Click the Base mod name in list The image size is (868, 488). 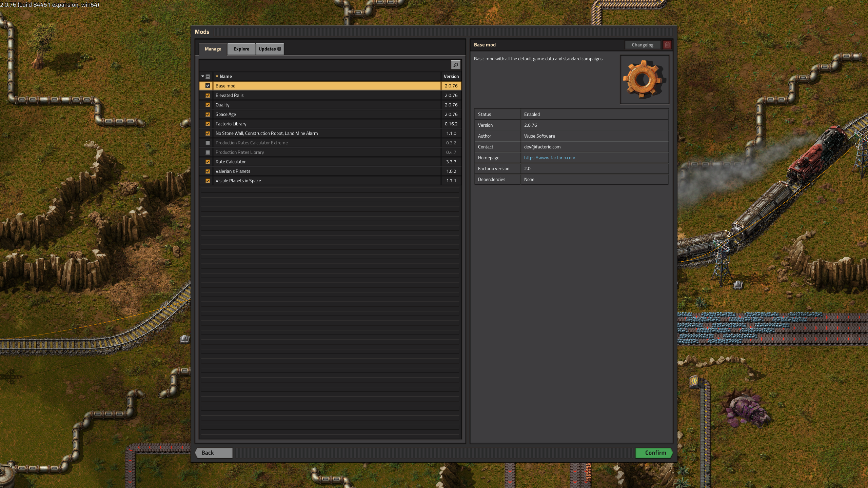[225, 86]
